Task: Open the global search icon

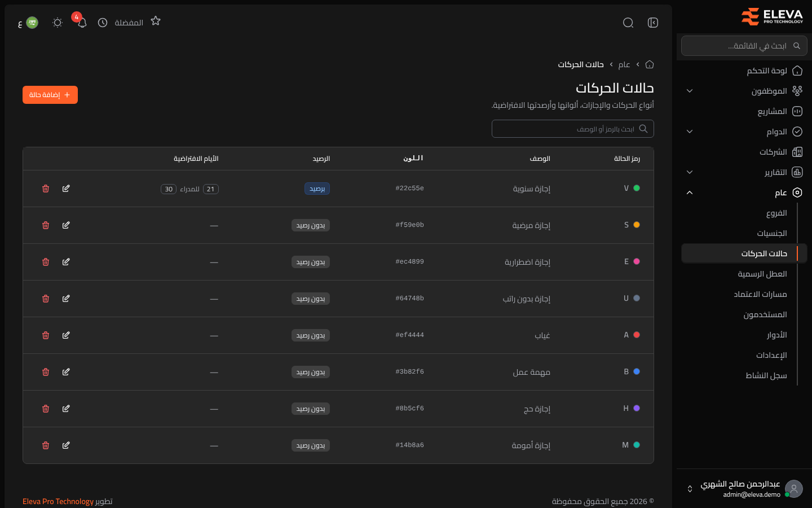Action: click(x=628, y=23)
